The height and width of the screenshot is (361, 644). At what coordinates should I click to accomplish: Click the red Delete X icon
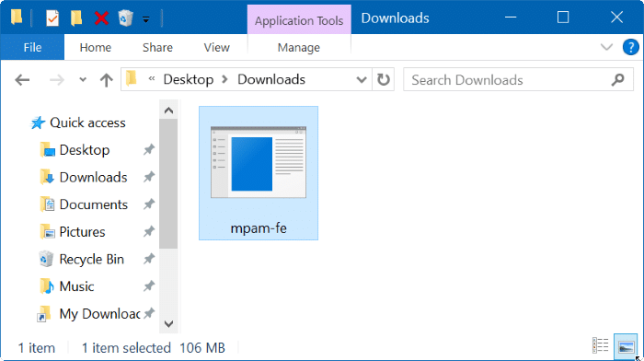tap(101, 18)
